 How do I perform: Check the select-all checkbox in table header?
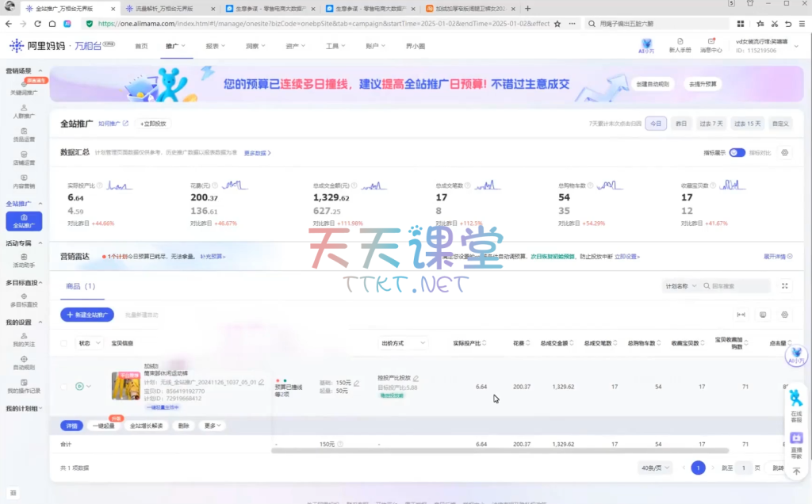[63, 343]
